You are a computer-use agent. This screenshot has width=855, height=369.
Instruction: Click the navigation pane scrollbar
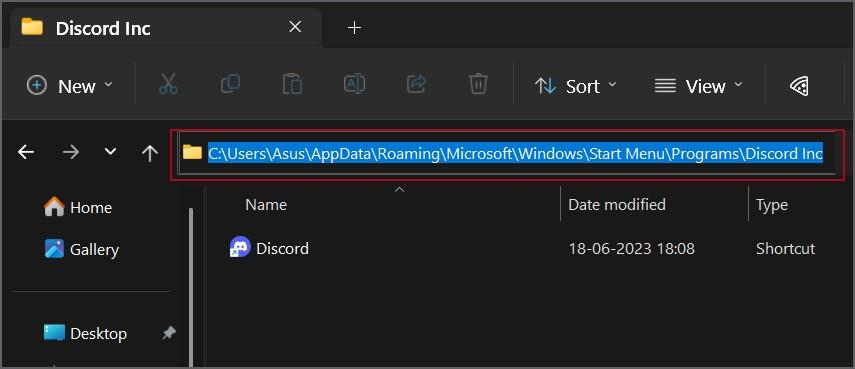[191, 288]
